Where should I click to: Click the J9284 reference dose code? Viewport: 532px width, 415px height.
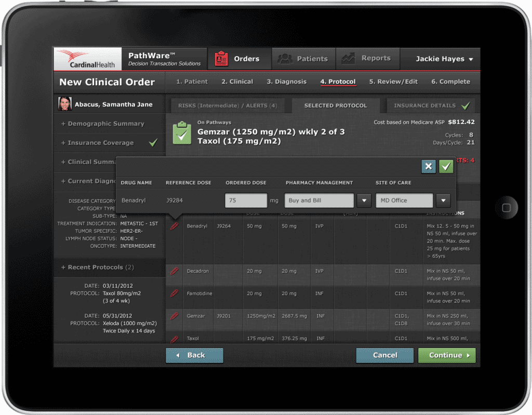175,200
